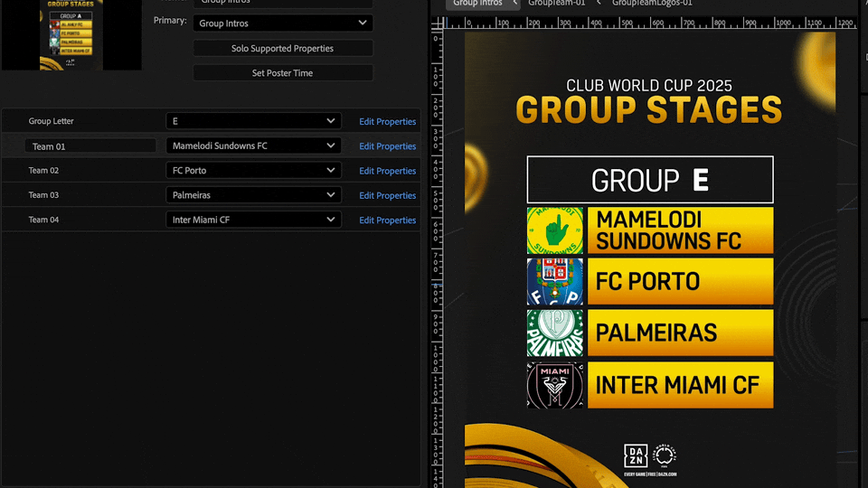Click the Set Poster Time button
Viewport: 868px width, 488px height.
coord(283,73)
